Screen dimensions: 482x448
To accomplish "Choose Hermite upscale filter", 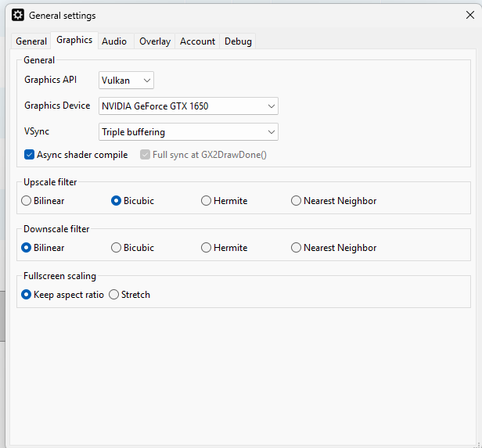I will click(x=207, y=201).
